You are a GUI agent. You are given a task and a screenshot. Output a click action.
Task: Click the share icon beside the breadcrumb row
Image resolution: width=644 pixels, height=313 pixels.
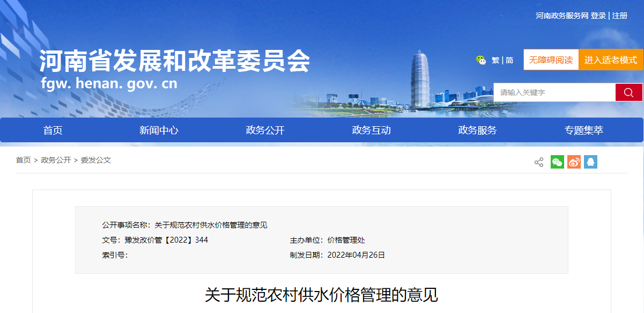pyautogui.click(x=539, y=162)
